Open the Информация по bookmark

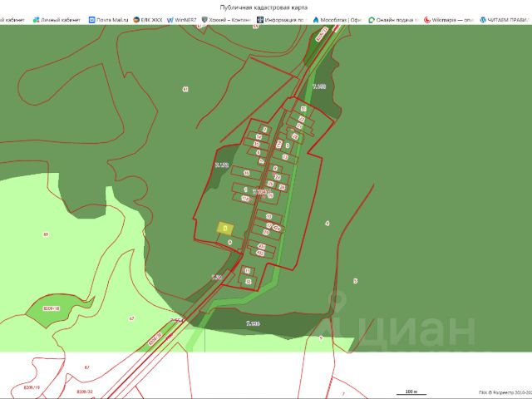click(x=281, y=20)
